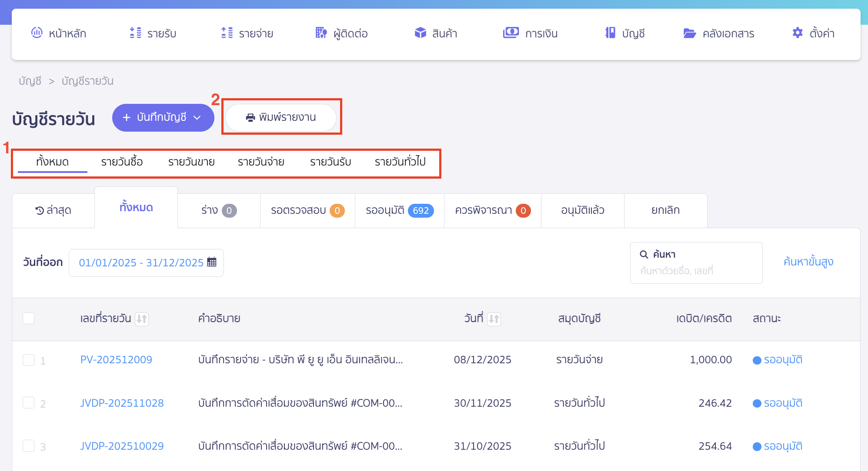Open the ตั้งค่า settings gear icon
868x471 pixels.
click(x=798, y=33)
